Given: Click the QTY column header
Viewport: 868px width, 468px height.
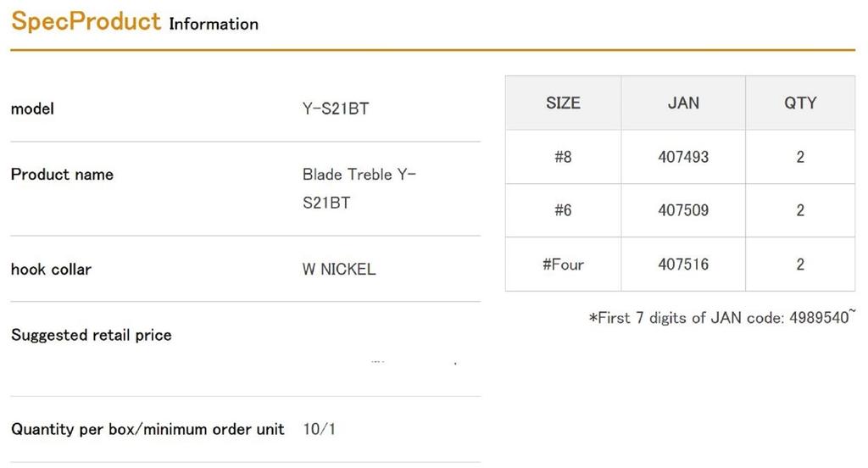Looking at the screenshot, I should [800, 103].
